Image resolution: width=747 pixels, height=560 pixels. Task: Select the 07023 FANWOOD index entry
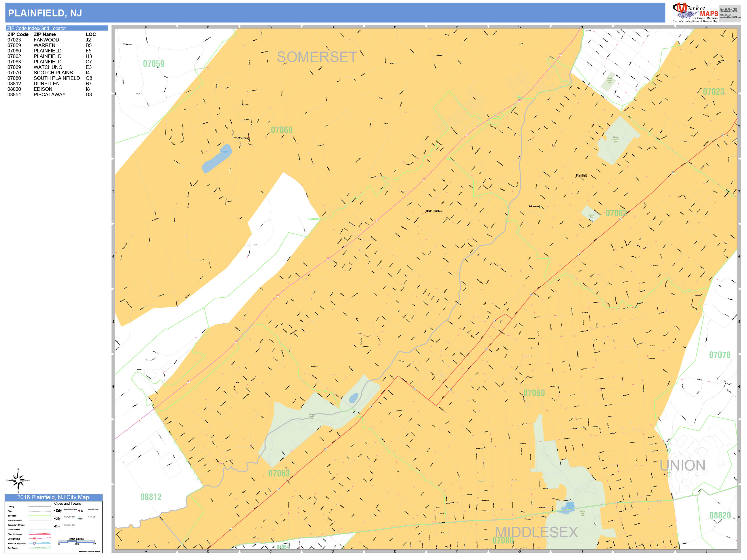point(34,40)
